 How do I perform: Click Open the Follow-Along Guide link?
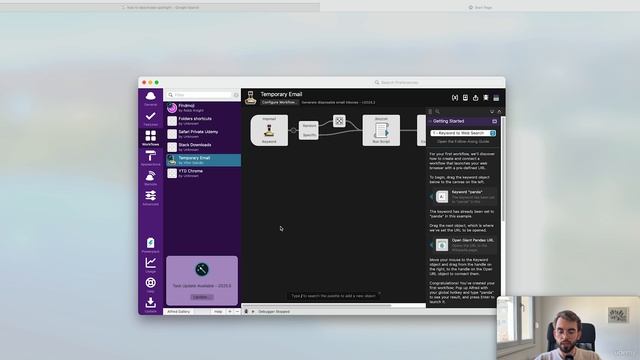coord(463,141)
